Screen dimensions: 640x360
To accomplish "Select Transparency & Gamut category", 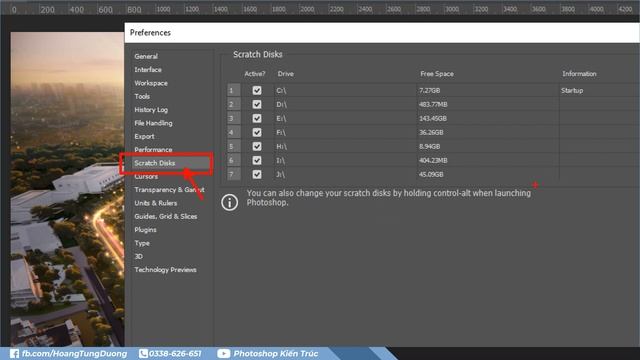I will [x=169, y=190].
